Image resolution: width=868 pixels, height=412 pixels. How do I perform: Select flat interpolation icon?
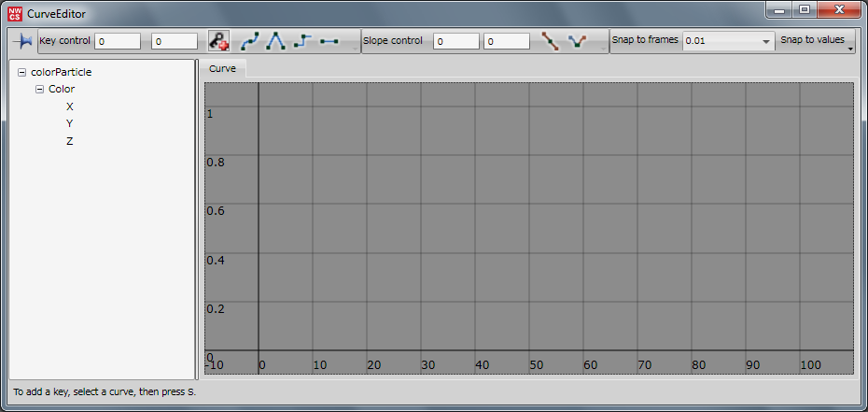tap(329, 42)
